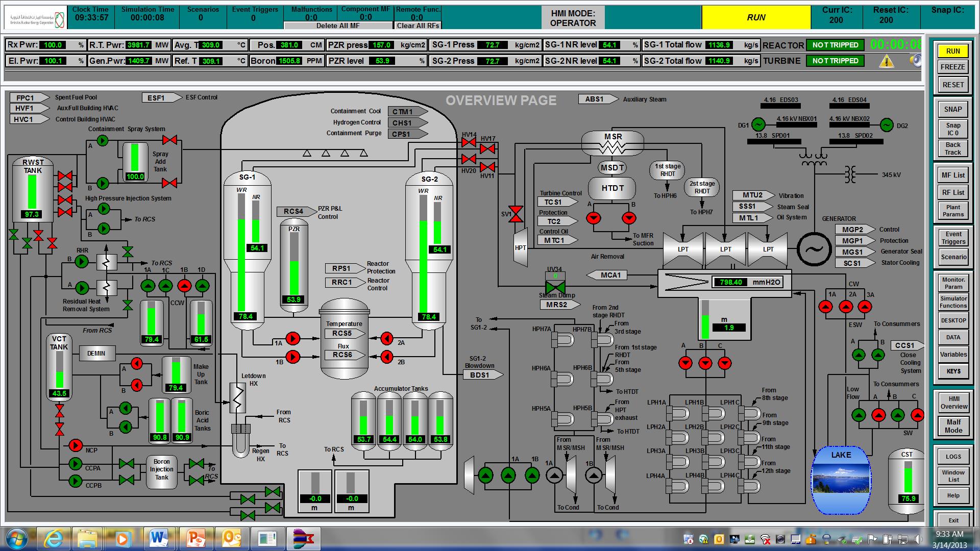Viewport: 980px width, 551px height.
Task: Click the generator symbol icon
Action: click(x=814, y=248)
